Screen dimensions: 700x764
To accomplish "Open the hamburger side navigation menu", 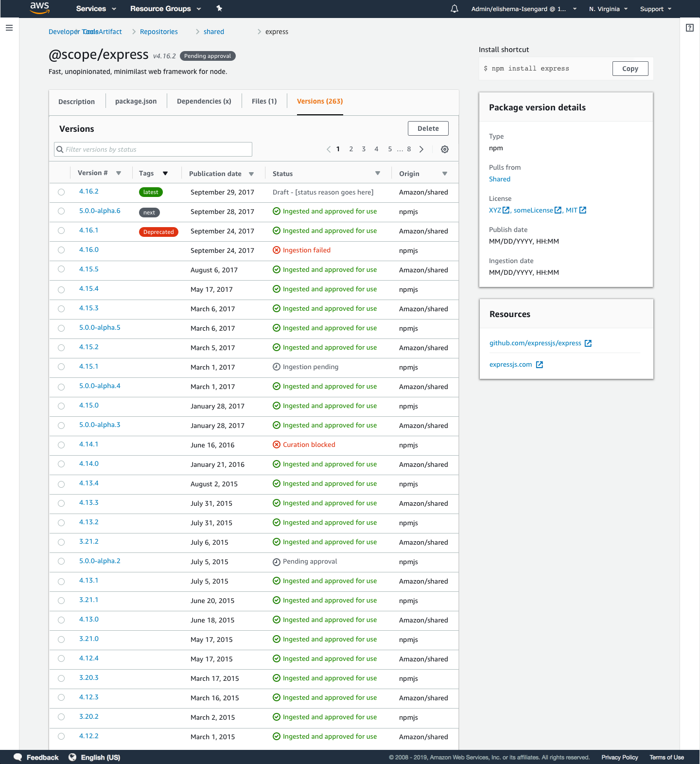I will tap(9, 28).
